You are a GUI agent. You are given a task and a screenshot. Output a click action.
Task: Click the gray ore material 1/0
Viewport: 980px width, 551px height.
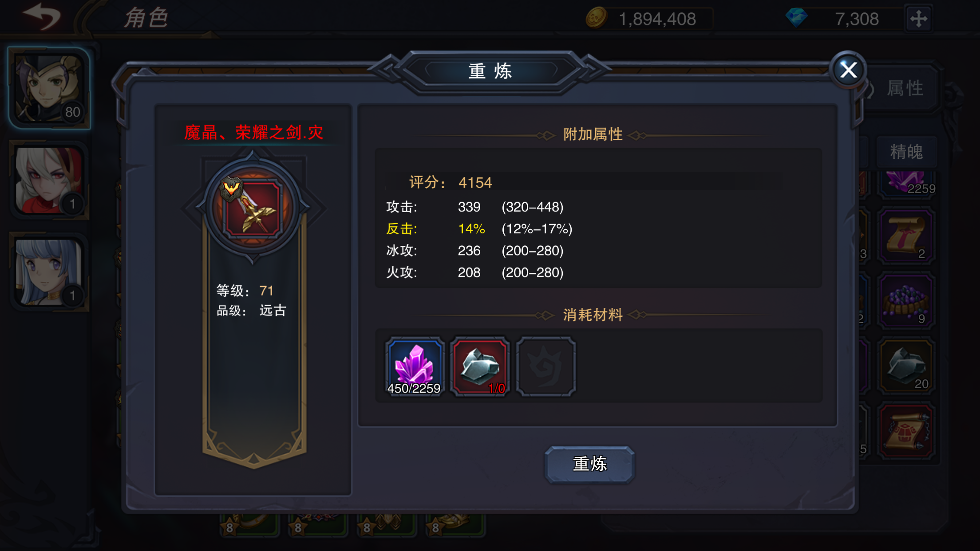pos(480,366)
